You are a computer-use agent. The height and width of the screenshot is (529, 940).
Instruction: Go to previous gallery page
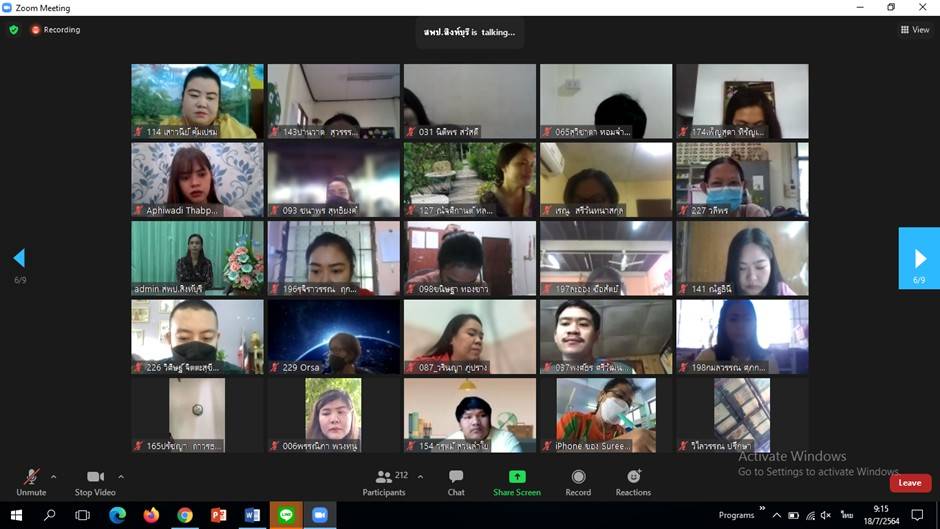19,258
